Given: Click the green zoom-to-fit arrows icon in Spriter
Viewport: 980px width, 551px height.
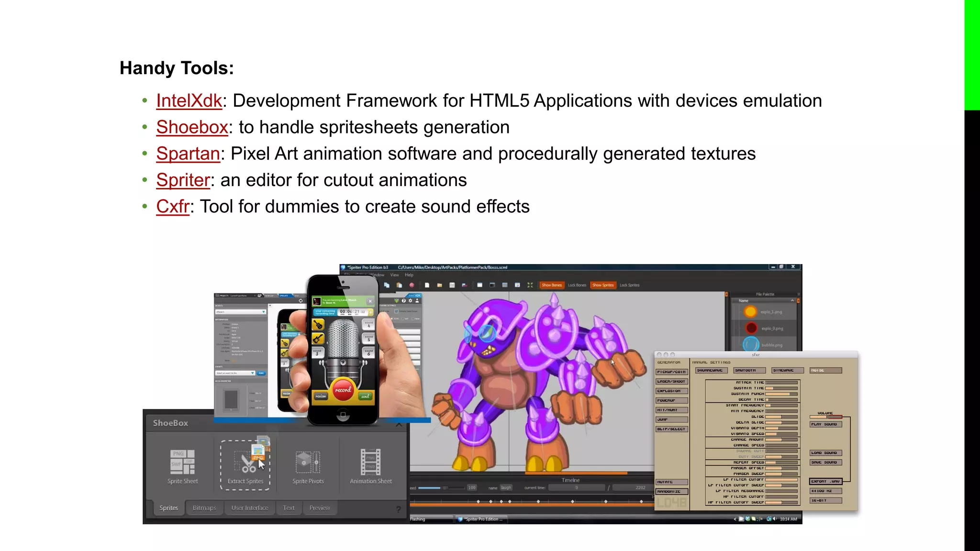Looking at the screenshot, I should click(x=530, y=285).
